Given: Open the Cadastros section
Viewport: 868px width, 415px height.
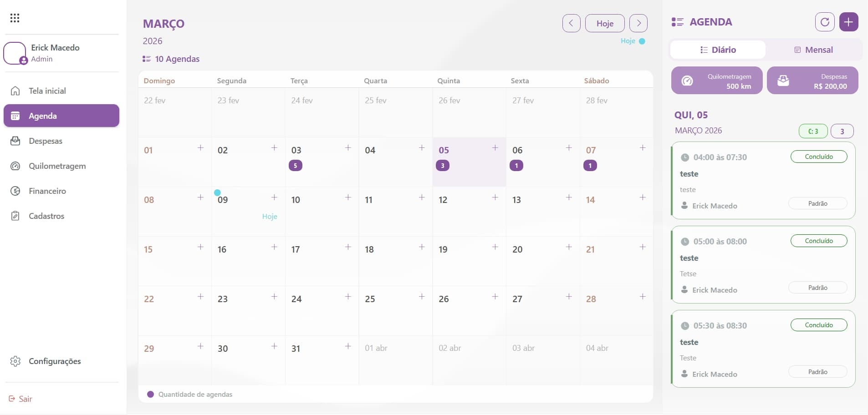Looking at the screenshot, I should [46, 216].
